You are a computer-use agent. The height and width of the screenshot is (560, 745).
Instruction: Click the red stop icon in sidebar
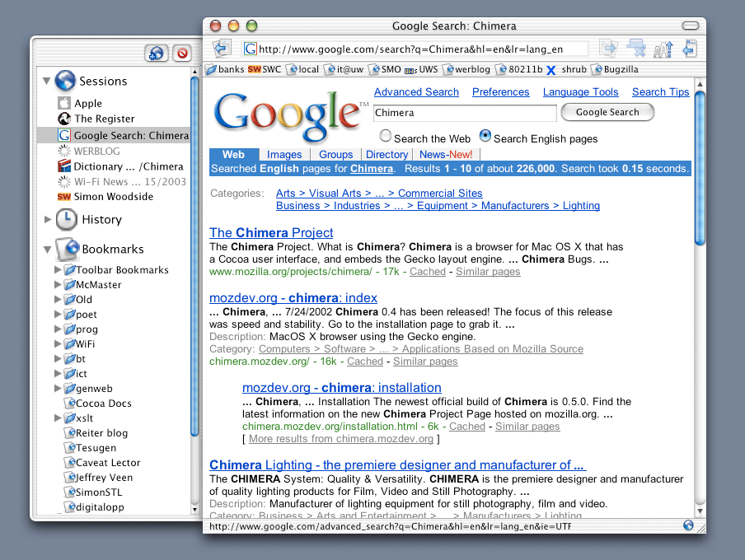pyautogui.click(x=180, y=54)
